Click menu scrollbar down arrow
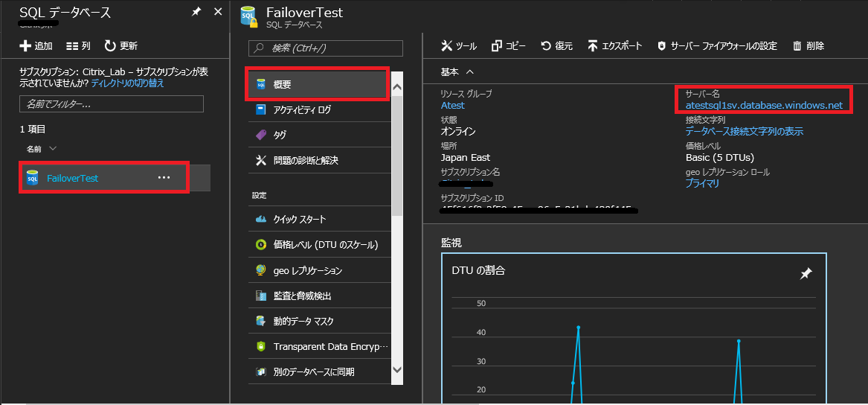 click(x=397, y=369)
